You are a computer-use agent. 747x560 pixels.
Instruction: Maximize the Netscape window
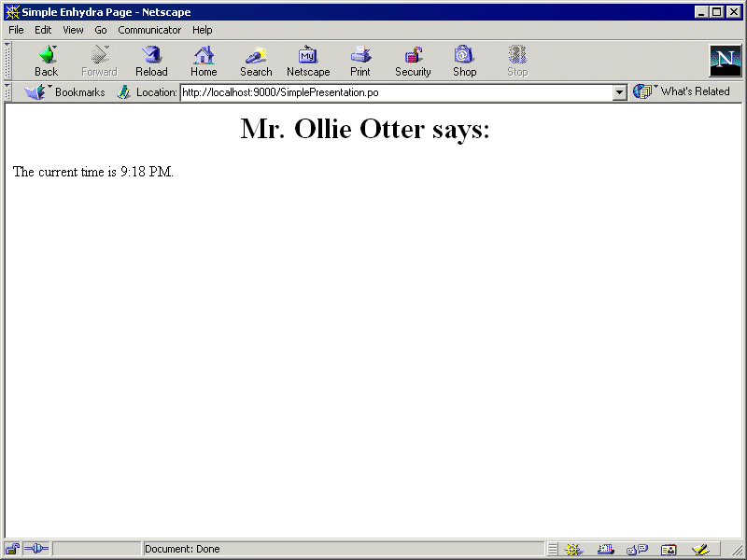pos(716,12)
